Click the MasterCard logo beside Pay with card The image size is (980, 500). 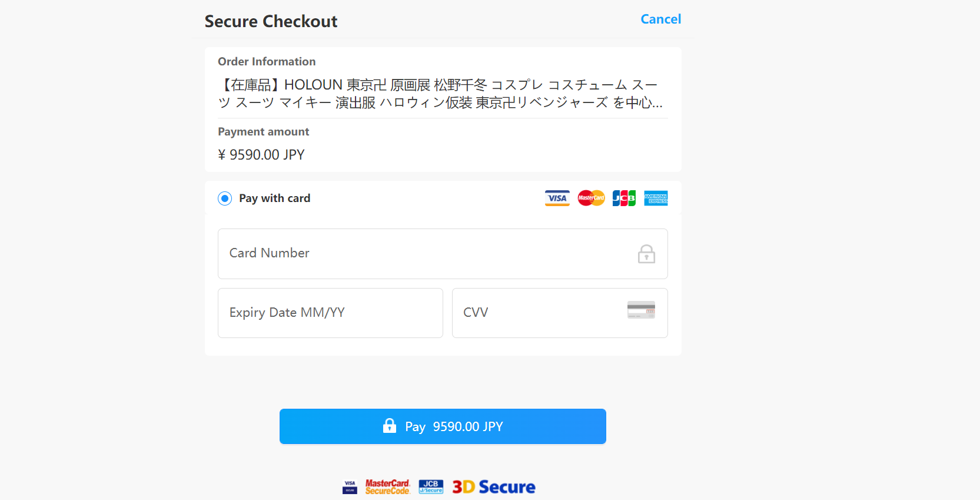tap(591, 198)
